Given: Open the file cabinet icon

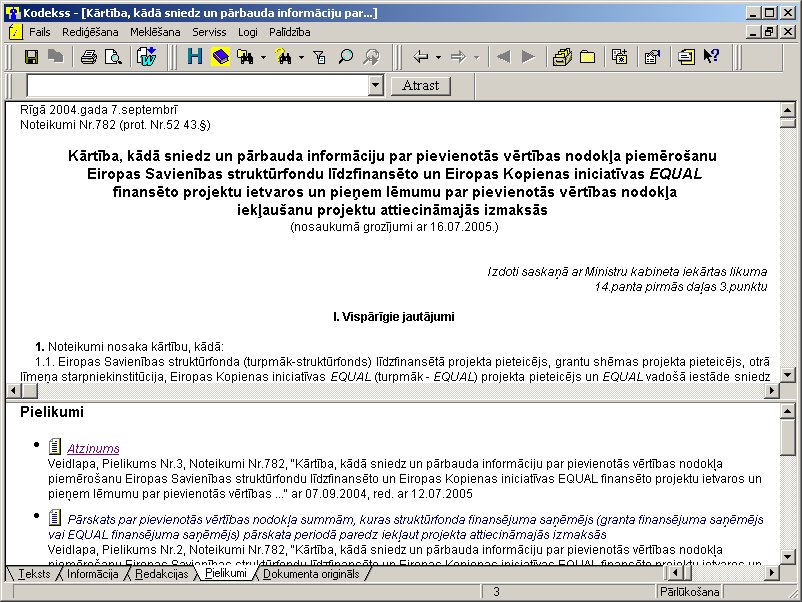Looking at the screenshot, I should pyautogui.click(x=562, y=57).
